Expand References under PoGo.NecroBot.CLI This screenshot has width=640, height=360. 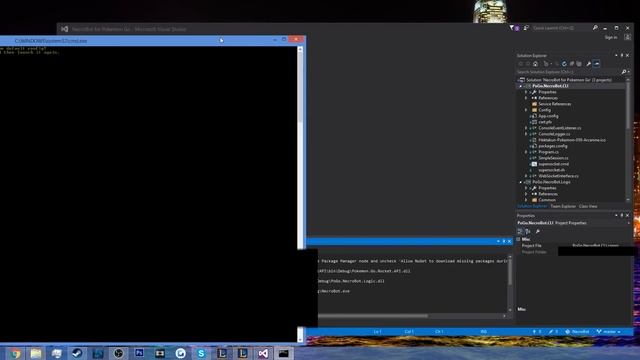[526, 98]
